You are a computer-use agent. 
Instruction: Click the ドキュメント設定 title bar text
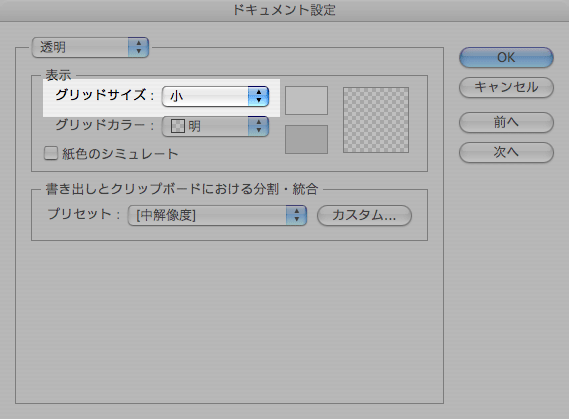pyautogui.click(x=284, y=10)
